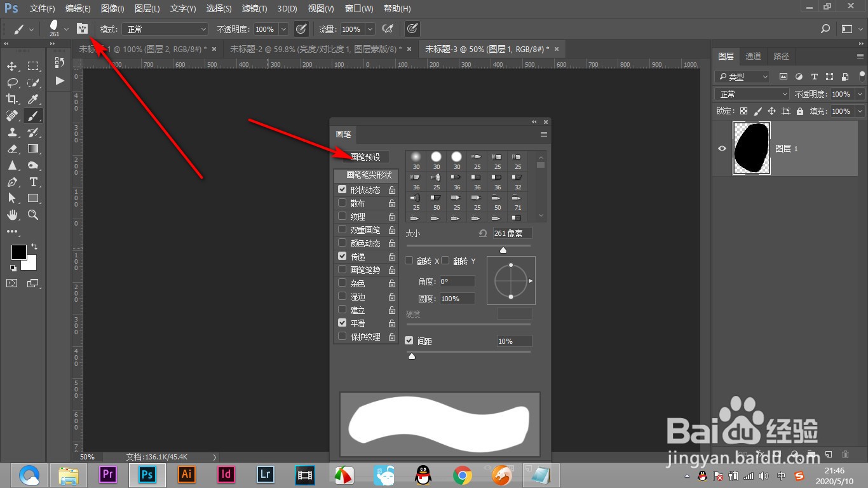Select the Eraser tool
This screenshot has width=868, height=488.
[x=12, y=149]
